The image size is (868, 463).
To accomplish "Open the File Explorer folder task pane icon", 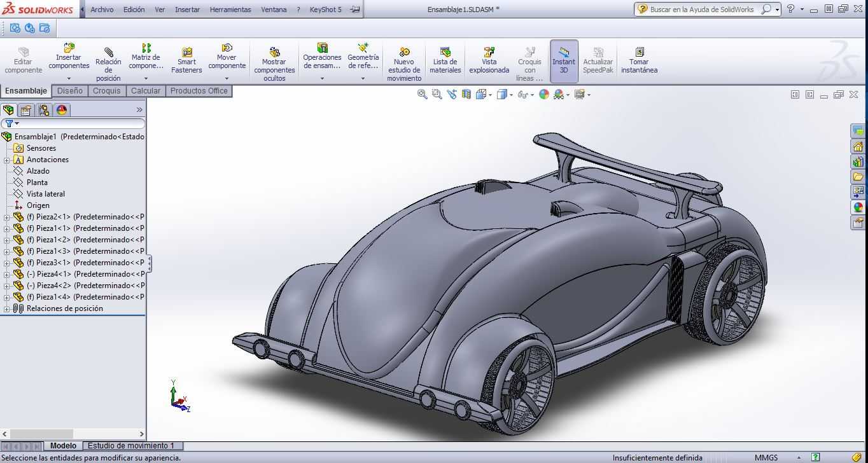I will tap(858, 177).
